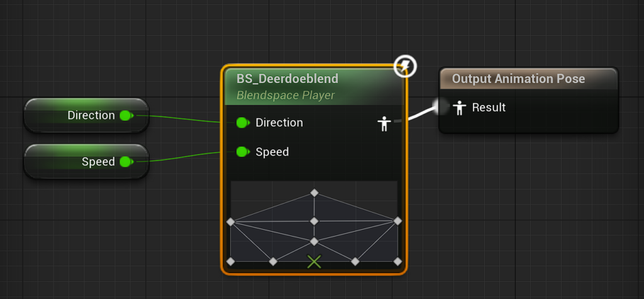Screen dimensions: 644x299
Task: Click the green X marker in blendspace preview
Action: 314,262
